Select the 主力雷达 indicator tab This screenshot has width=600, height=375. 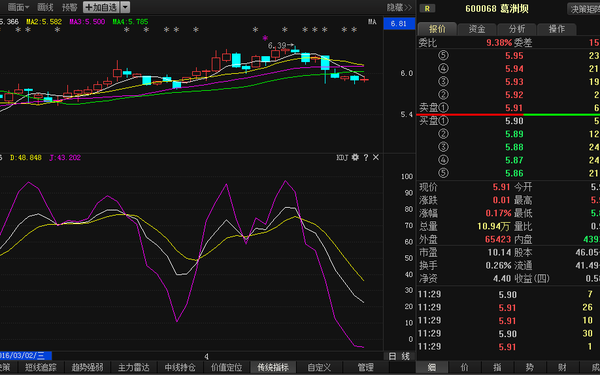(x=134, y=367)
